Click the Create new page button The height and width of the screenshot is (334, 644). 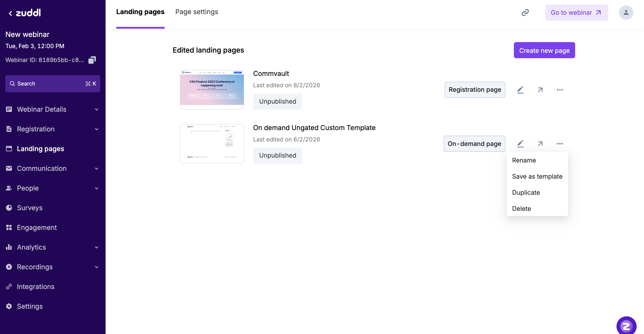pyautogui.click(x=544, y=50)
